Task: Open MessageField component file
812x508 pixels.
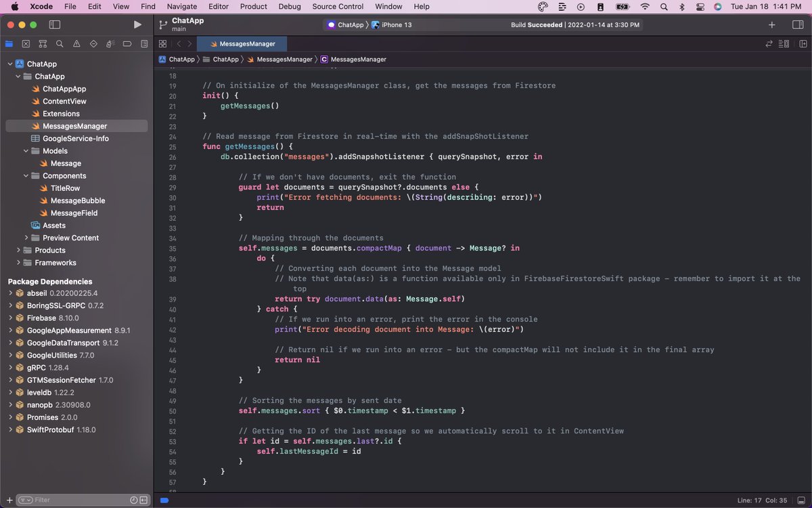Action: (74, 213)
